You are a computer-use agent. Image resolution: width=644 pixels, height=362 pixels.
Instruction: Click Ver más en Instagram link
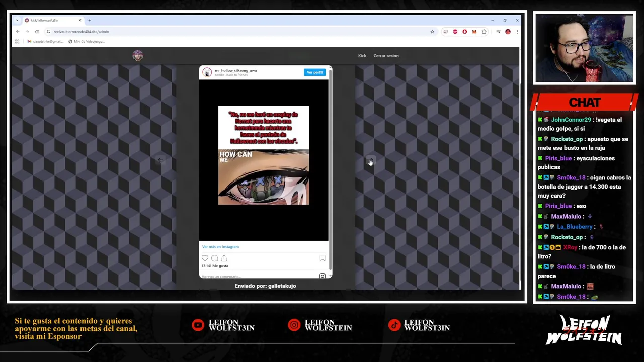[x=220, y=247]
